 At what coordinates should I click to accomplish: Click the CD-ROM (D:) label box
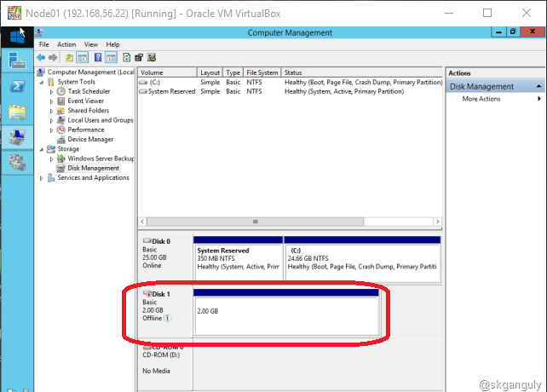coord(165,363)
